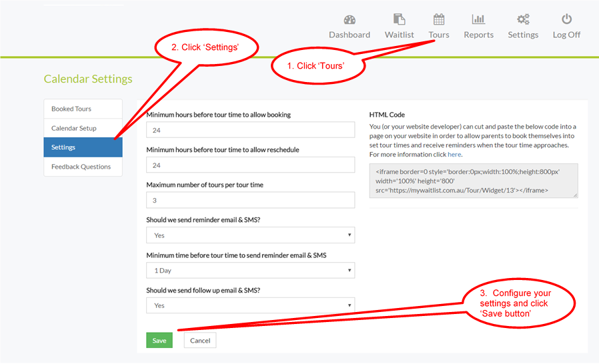Open the reminder email & SMS dropdown
Screen dimensions: 599x364
(250, 235)
